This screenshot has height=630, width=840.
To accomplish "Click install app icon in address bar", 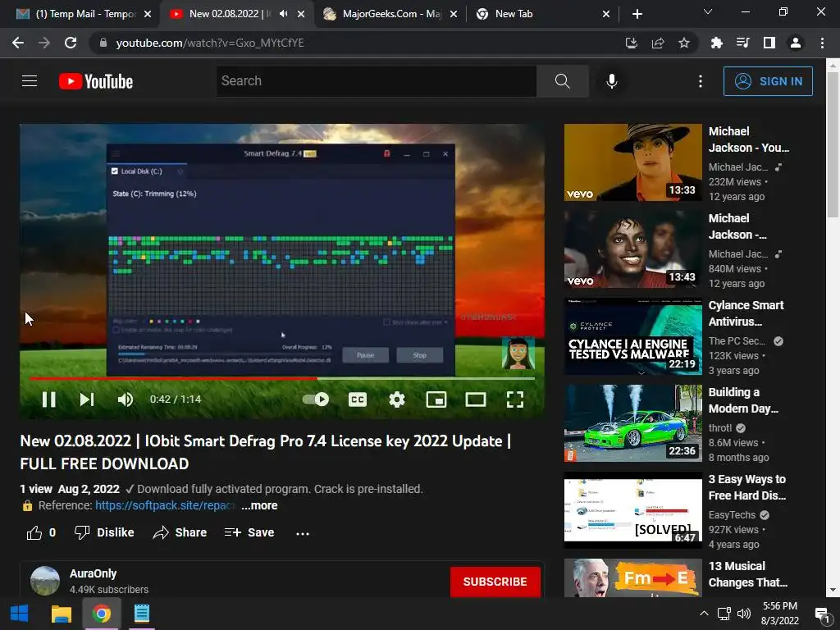I will click(632, 43).
